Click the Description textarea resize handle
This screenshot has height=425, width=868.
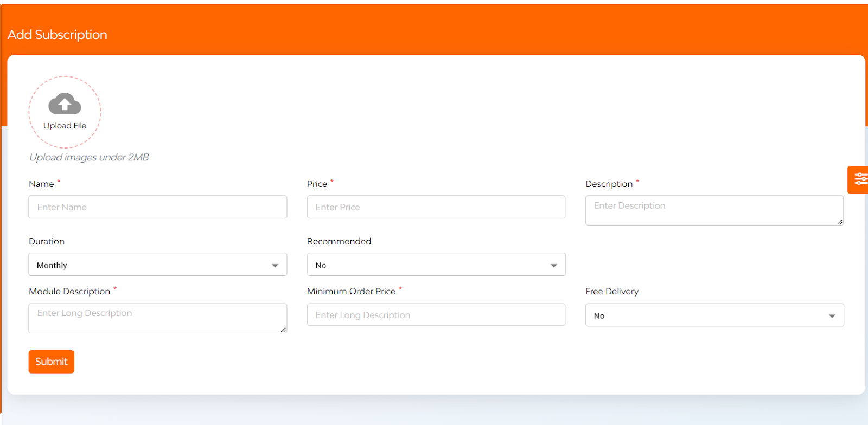[x=840, y=221]
